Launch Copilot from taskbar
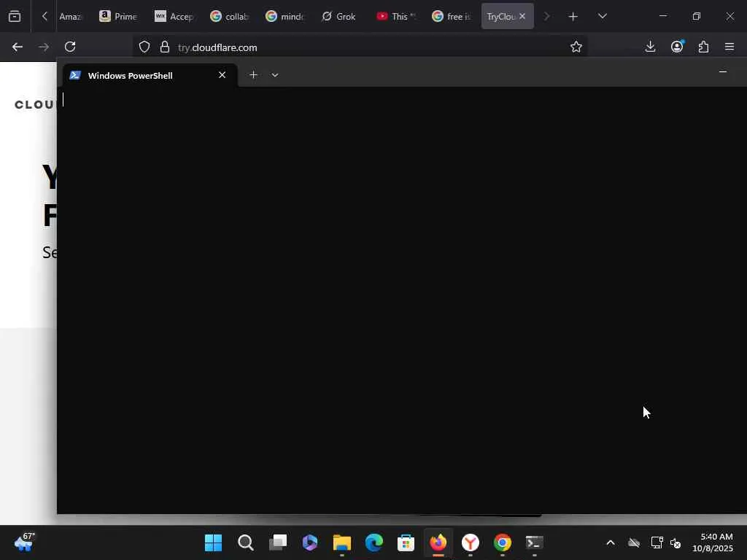The width and height of the screenshot is (747, 560). (x=309, y=542)
